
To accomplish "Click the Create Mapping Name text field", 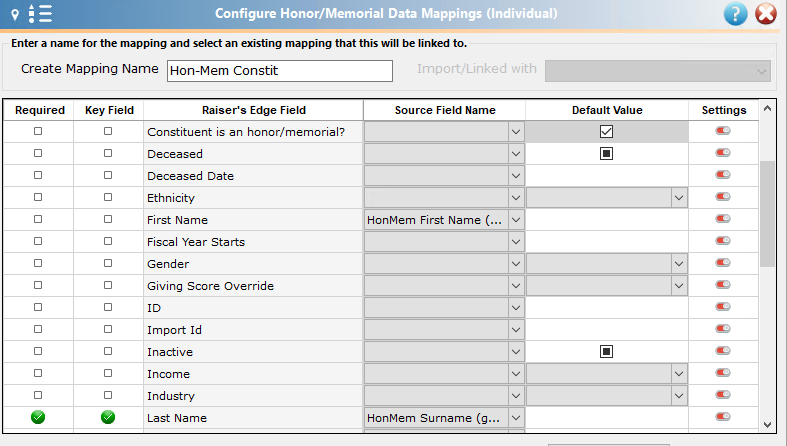I will (x=280, y=71).
